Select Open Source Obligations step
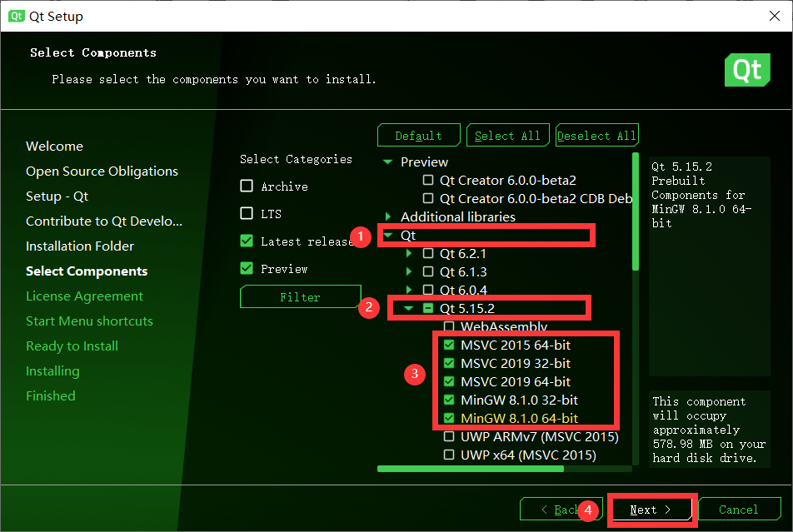The width and height of the screenshot is (793, 532). 102,172
